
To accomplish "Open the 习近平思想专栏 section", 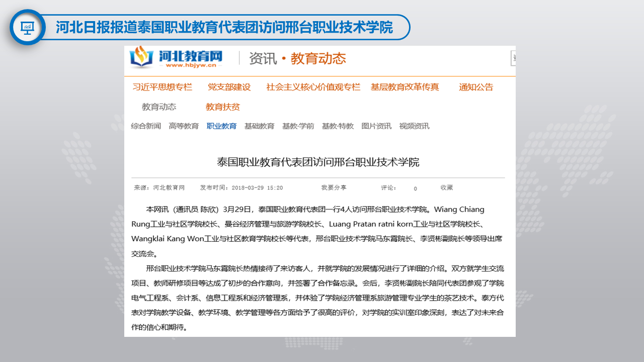I will point(162,87).
